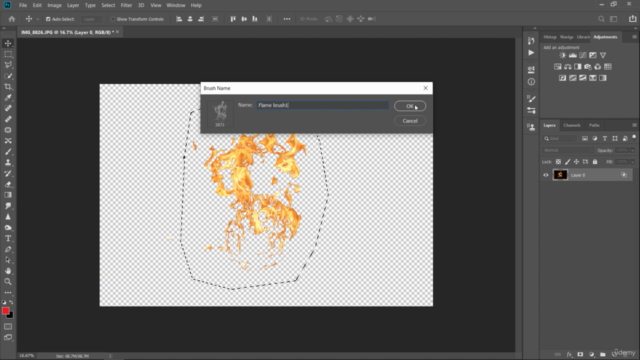Click the Brightness/Contrast adjustment icon

tap(562, 55)
